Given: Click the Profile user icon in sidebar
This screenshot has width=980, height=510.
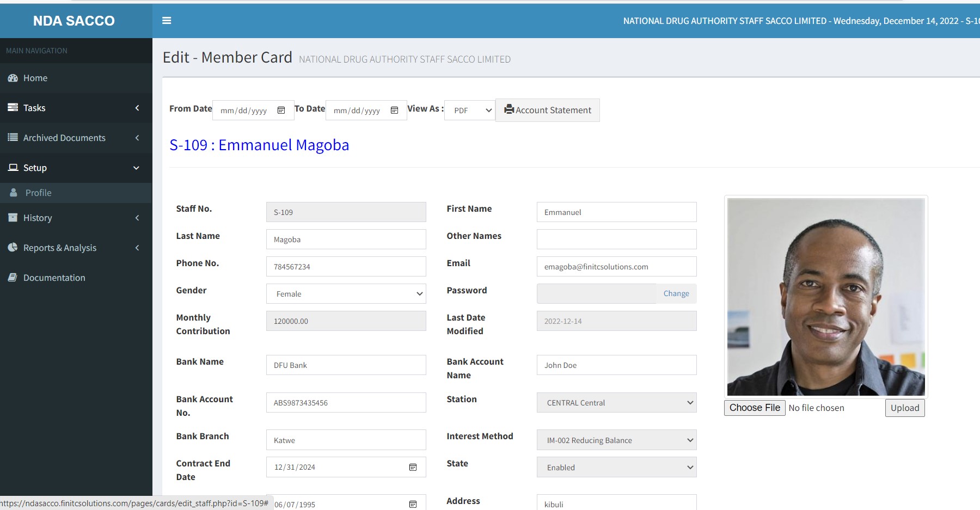Looking at the screenshot, I should pos(14,193).
